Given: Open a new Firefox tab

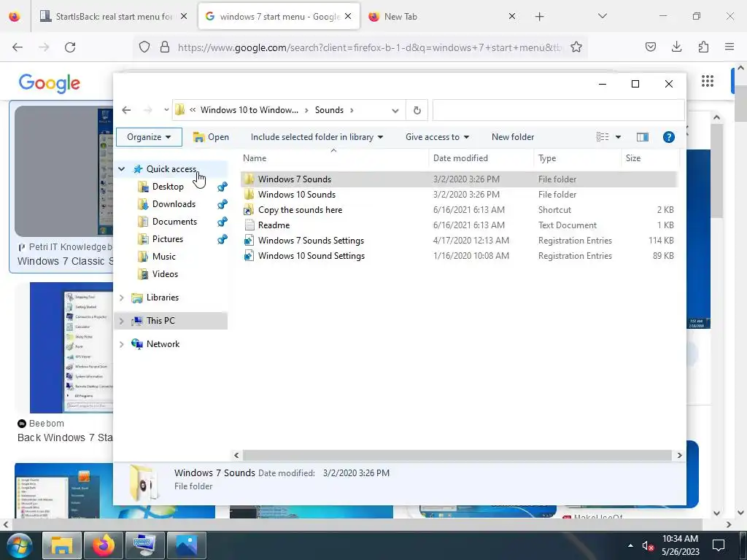Looking at the screenshot, I should (x=539, y=17).
